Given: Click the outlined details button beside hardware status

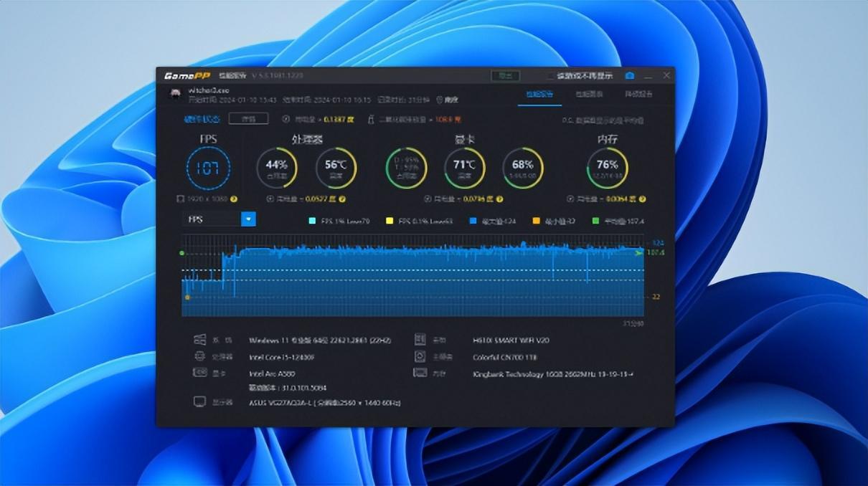Looking at the screenshot, I should tap(248, 119).
